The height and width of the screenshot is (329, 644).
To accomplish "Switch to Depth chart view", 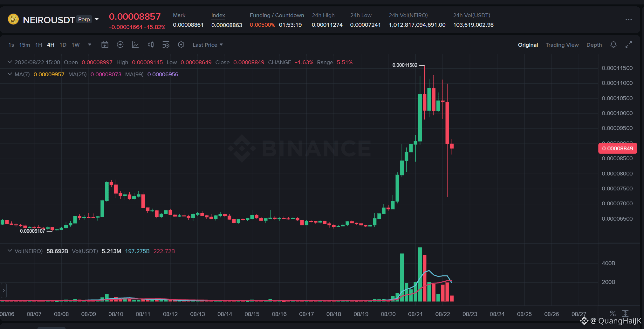I will [x=594, y=45].
